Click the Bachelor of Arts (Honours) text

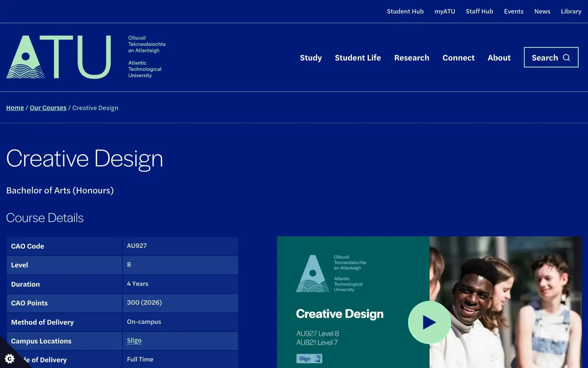click(60, 191)
